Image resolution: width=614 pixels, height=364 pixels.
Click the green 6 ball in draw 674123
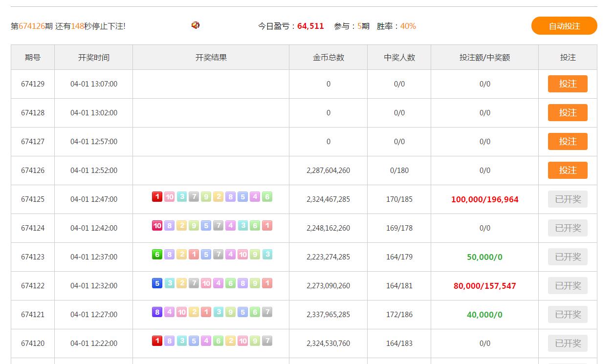[x=157, y=255]
